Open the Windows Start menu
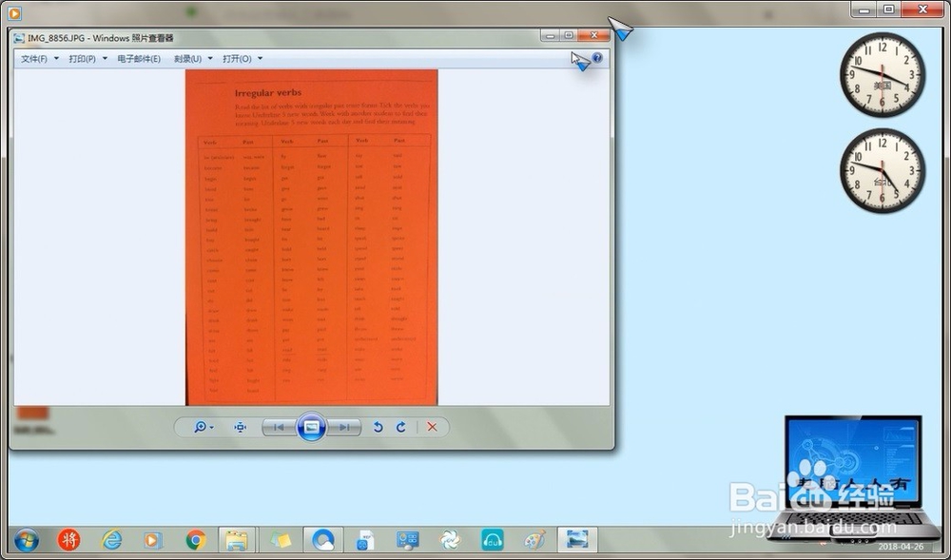The image size is (951, 560). tap(26, 539)
